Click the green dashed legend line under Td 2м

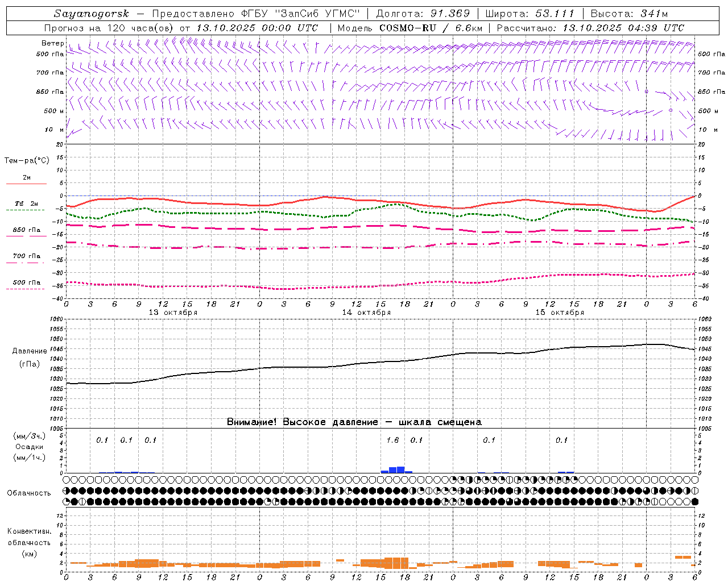point(25,210)
